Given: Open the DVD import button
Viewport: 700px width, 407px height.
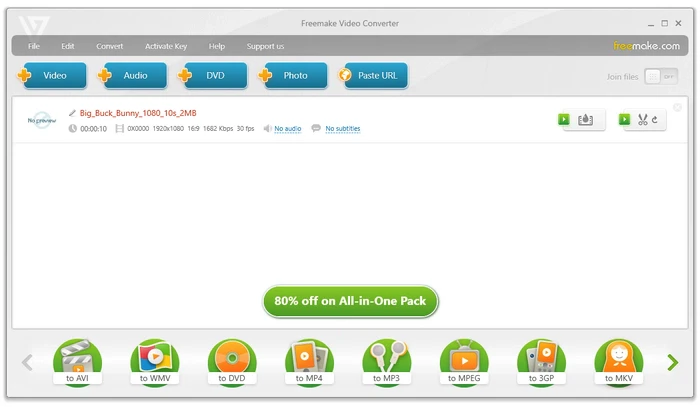Looking at the screenshot, I should tap(212, 75).
